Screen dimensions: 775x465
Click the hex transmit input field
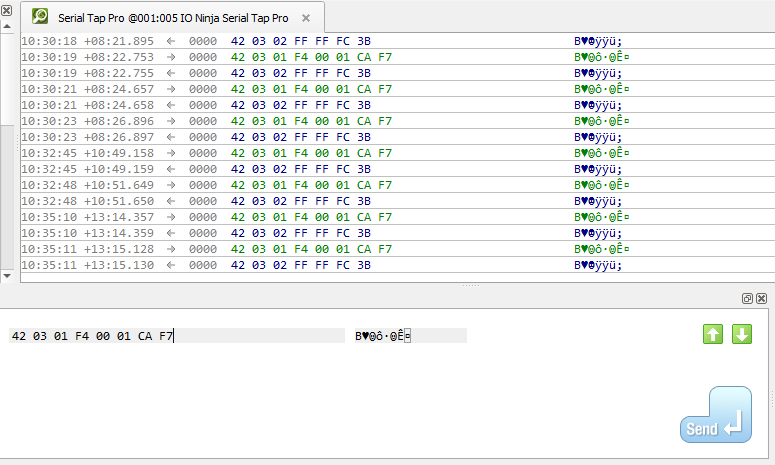tap(177, 336)
